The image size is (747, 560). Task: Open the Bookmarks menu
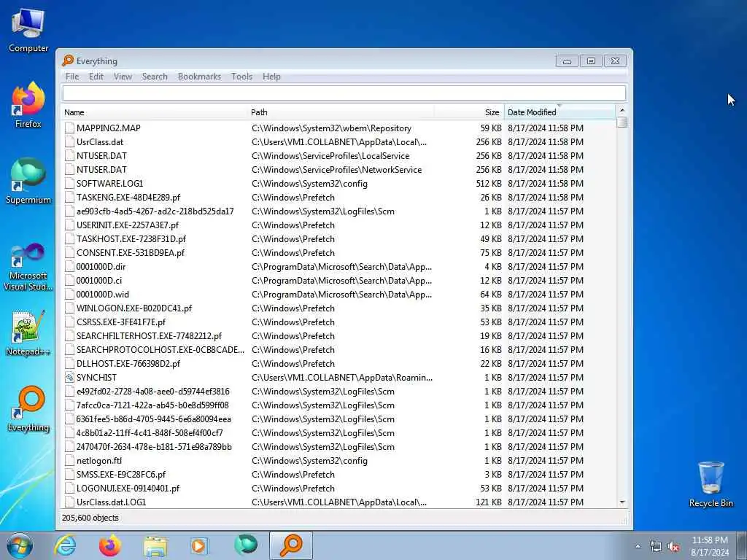[199, 77]
